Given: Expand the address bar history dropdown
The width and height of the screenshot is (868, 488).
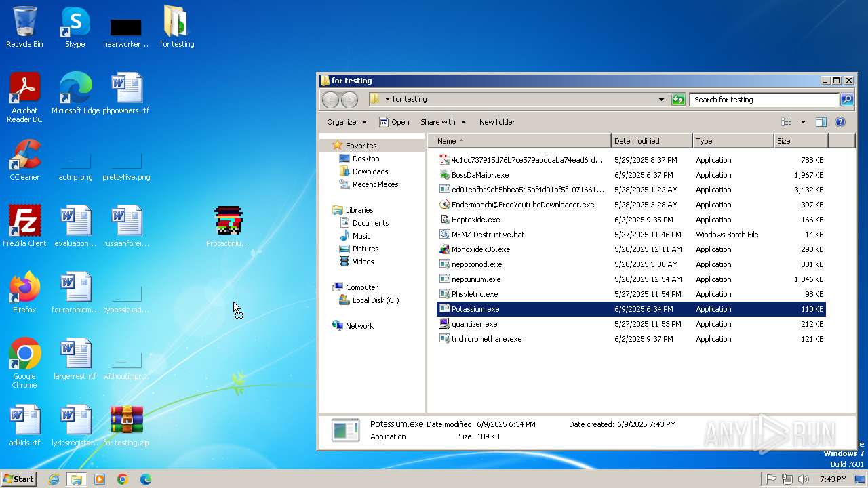Looking at the screenshot, I should point(661,100).
